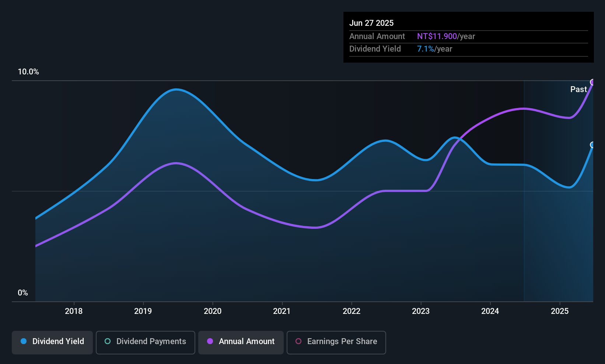Screen dimensions: 605x364
Task: Click the 2023 x-axis label
Action: coord(421,311)
